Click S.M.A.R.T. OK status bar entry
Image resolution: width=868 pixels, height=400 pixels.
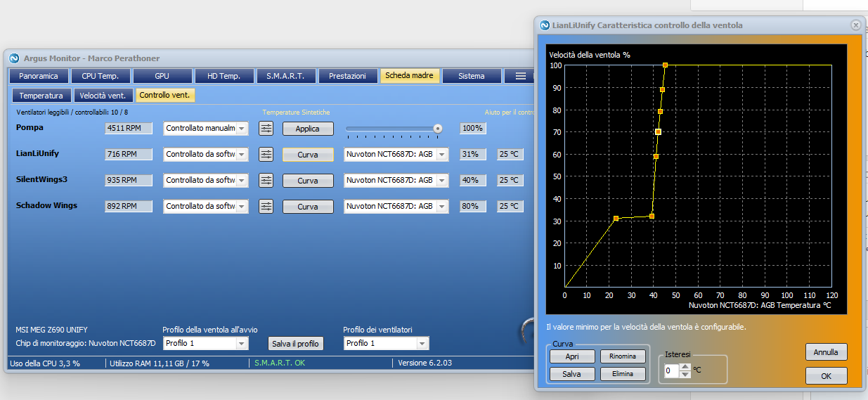(x=280, y=363)
